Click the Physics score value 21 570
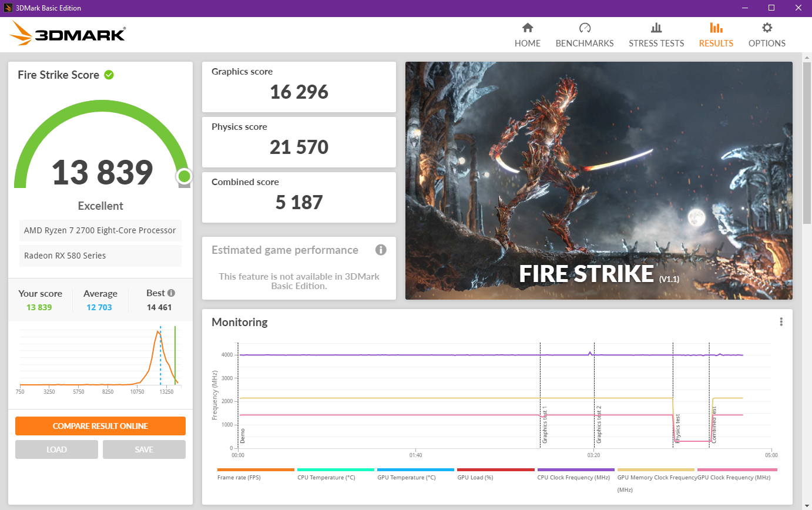 point(299,147)
